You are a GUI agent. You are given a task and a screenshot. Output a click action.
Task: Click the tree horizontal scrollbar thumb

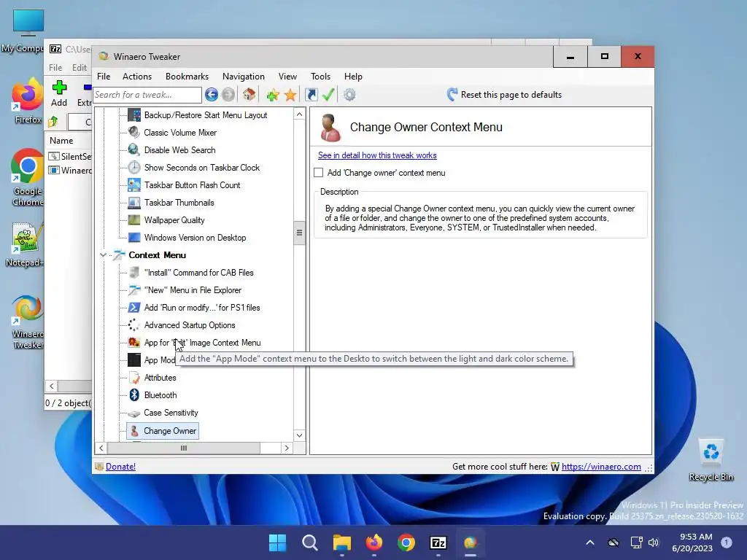(x=184, y=448)
